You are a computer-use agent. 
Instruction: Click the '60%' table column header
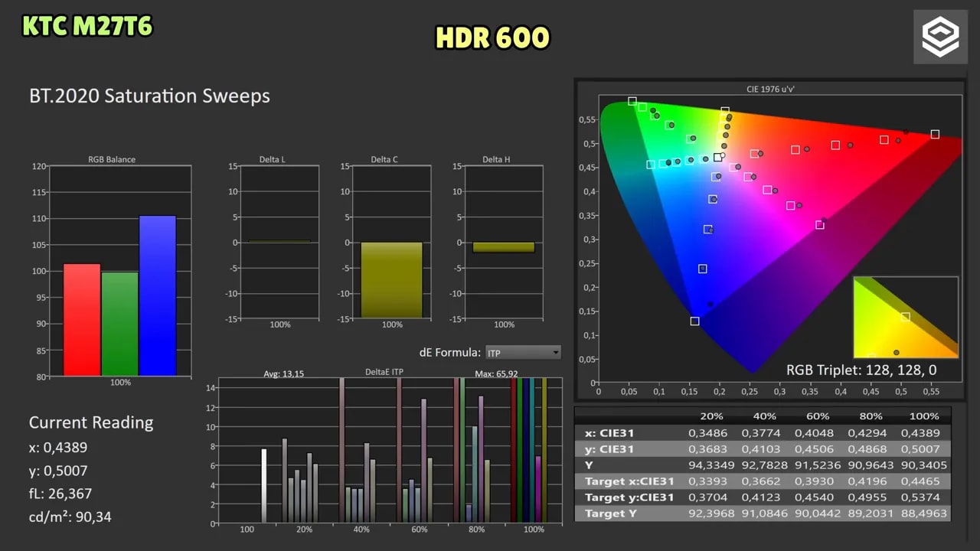coord(817,416)
